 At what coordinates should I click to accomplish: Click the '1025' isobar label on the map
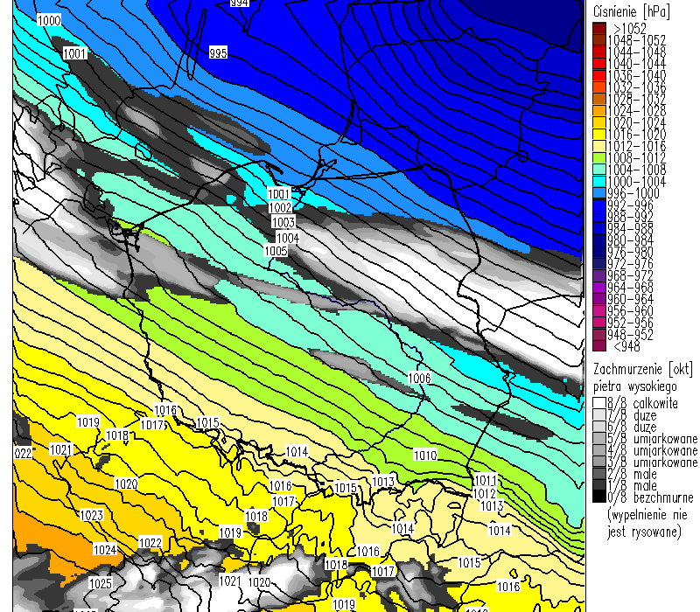coord(101,583)
